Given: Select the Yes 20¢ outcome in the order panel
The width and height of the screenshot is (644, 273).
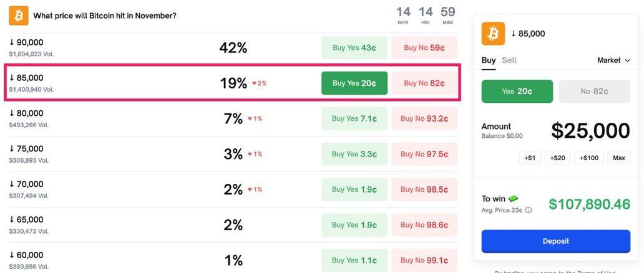Looking at the screenshot, I should (517, 91).
